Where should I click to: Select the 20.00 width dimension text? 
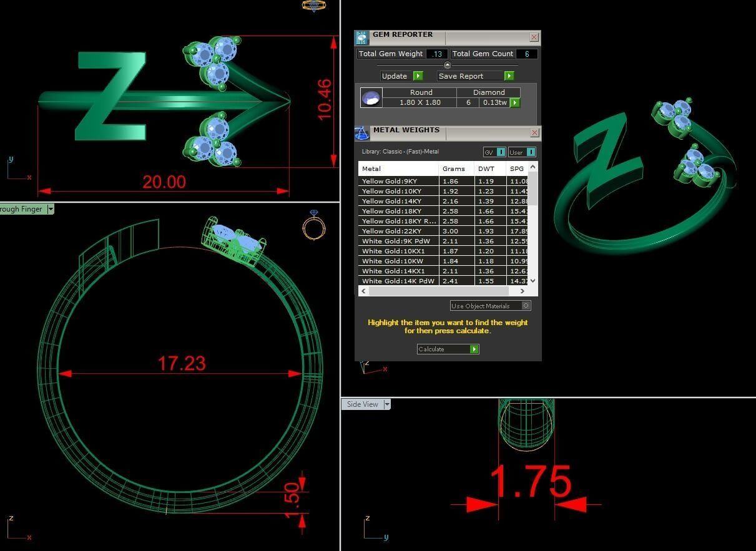pos(164,182)
